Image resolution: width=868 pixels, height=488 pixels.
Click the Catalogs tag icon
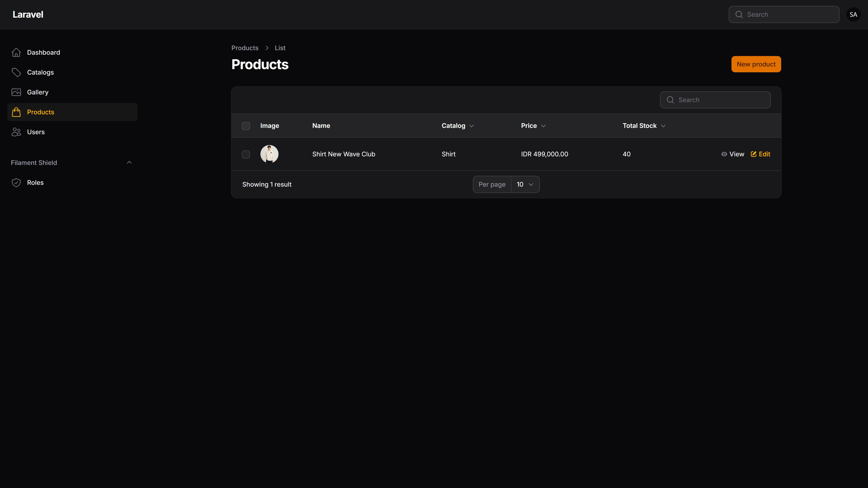tap(16, 72)
